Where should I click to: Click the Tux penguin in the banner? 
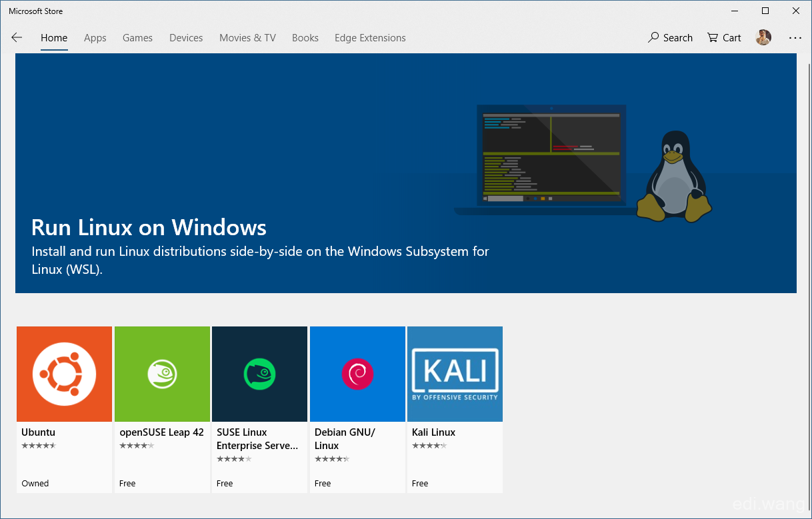(x=673, y=176)
